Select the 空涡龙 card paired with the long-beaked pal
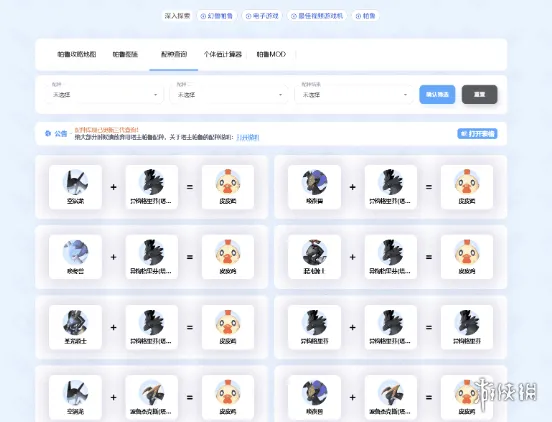 [75, 397]
